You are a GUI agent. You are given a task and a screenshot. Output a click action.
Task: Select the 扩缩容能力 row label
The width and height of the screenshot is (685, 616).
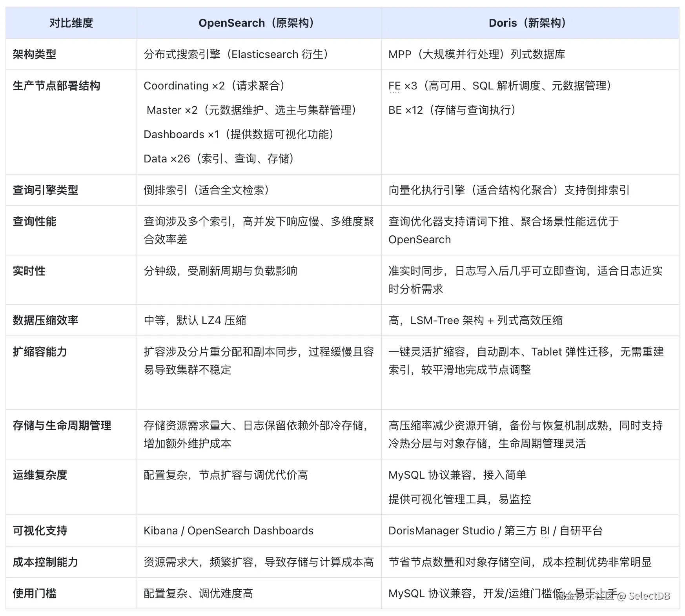pos(40,352)
